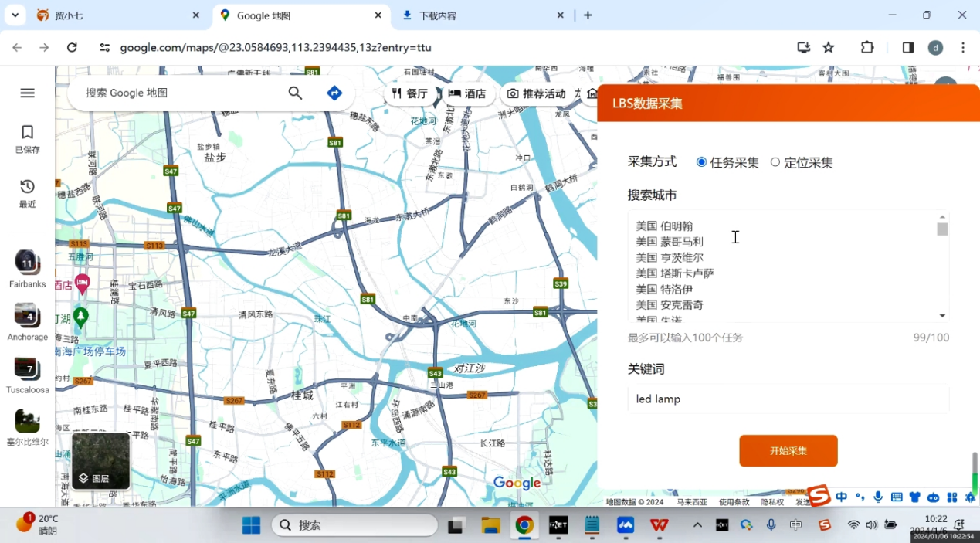
Task: Click the install app icon in address bar
Action: pyautogui.click(x=804, y=47)
